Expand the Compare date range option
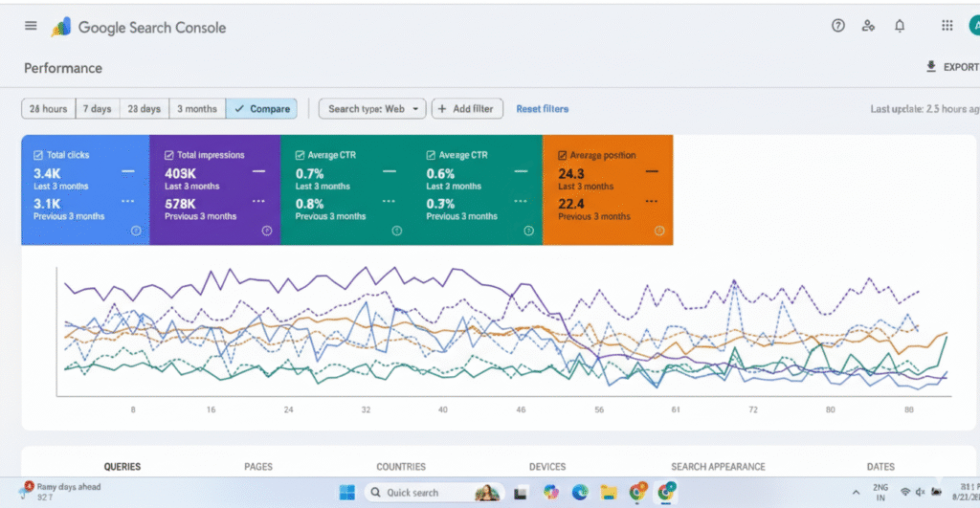Viewport: 980px width, 508px height. click(x=261, y=109)
